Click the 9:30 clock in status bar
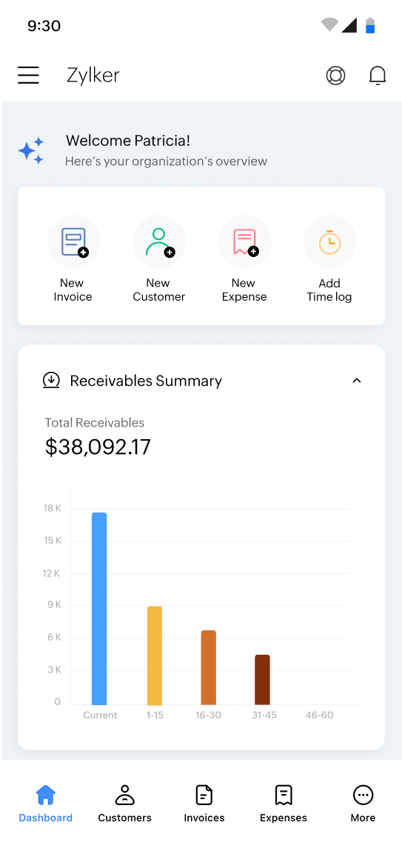The width and height of the screenshot is (402, 868). pyautogui.click(x=44, y=26)
